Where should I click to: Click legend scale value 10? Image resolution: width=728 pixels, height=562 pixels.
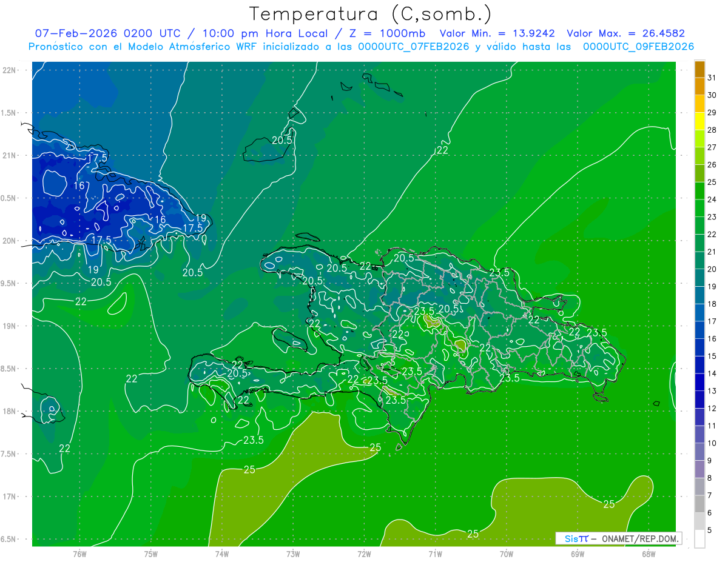point(712,443)
